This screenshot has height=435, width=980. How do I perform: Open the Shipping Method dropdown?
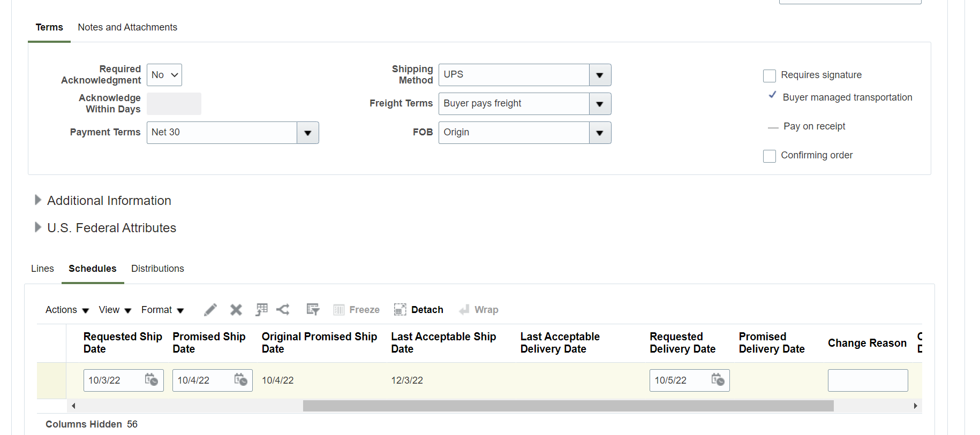[599, 75]
